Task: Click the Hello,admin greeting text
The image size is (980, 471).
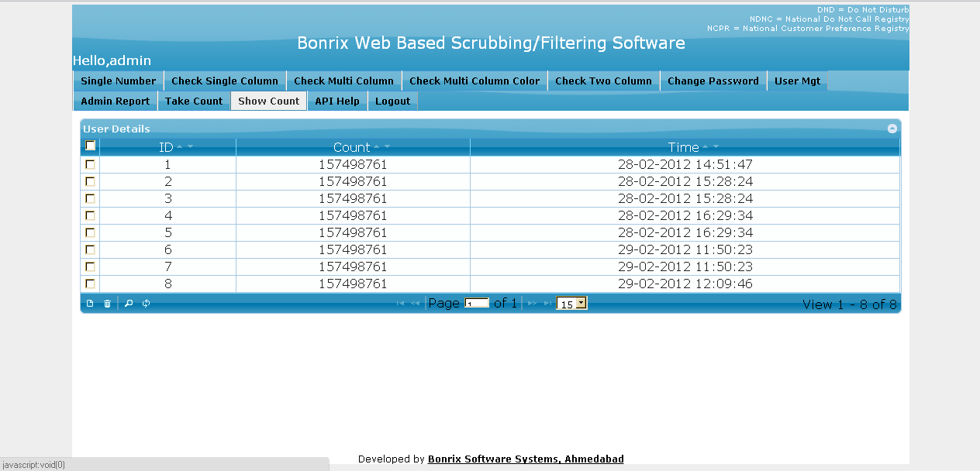Action: (112, 60)
